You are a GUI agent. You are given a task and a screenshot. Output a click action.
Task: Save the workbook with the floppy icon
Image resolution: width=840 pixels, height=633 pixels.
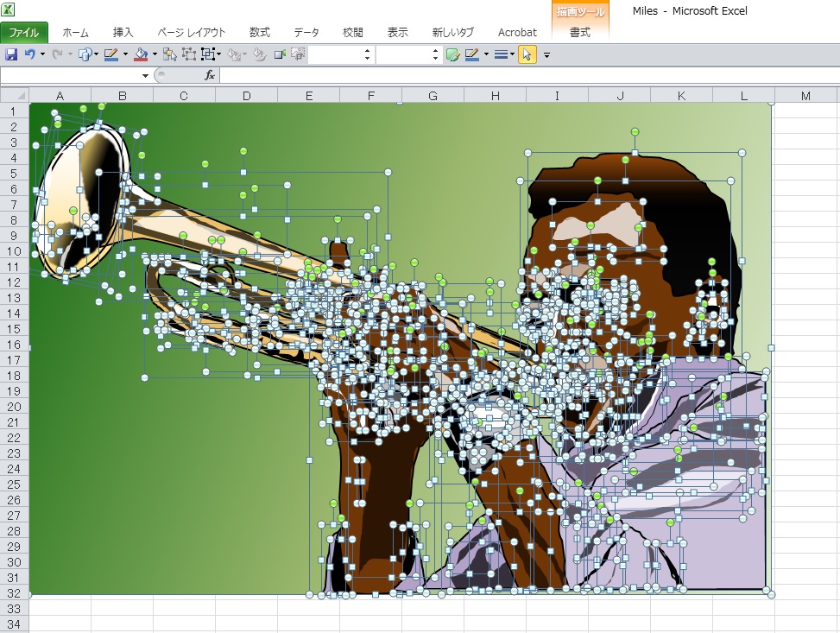[10, 54]
